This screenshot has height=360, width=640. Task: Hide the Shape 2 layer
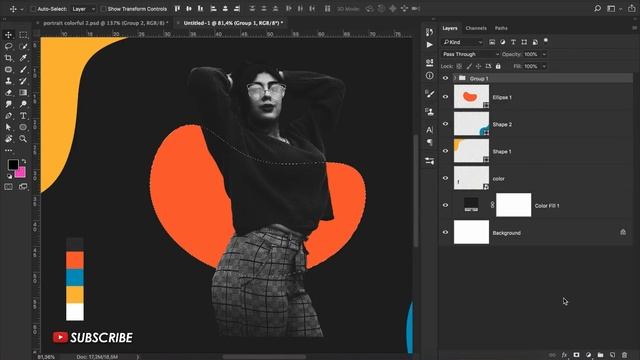pos(445,124)
